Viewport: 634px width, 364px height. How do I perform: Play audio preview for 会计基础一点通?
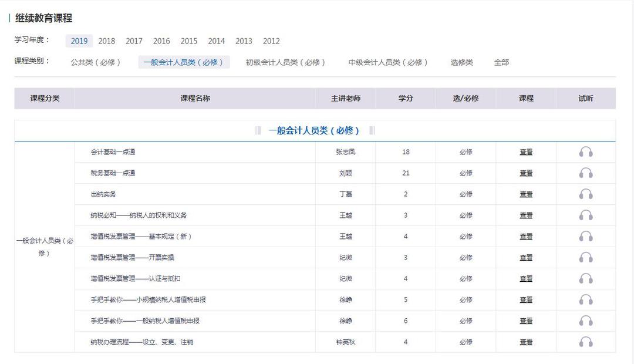click(x=586, y=152)
